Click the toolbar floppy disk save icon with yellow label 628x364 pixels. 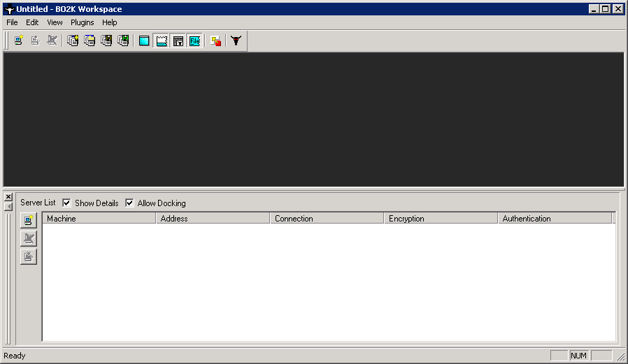point(106,41)
